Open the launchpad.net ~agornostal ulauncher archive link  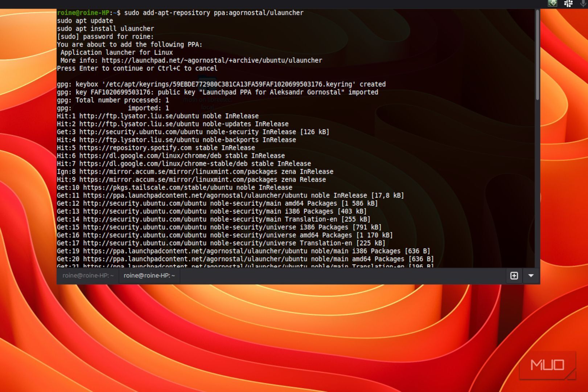[x=211, y=61]
